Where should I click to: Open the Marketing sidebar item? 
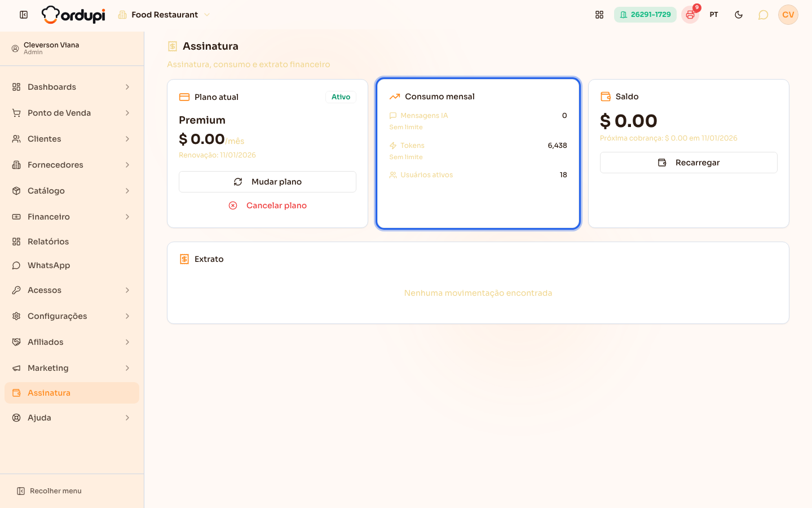[x=72, y=368]
